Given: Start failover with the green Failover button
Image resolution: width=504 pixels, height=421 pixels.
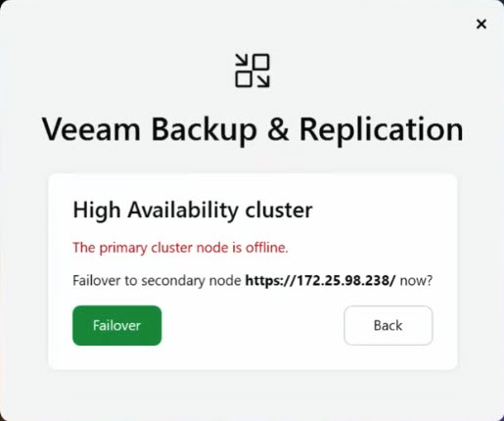Looking at the screenshot, I should (x=117, y=325).
